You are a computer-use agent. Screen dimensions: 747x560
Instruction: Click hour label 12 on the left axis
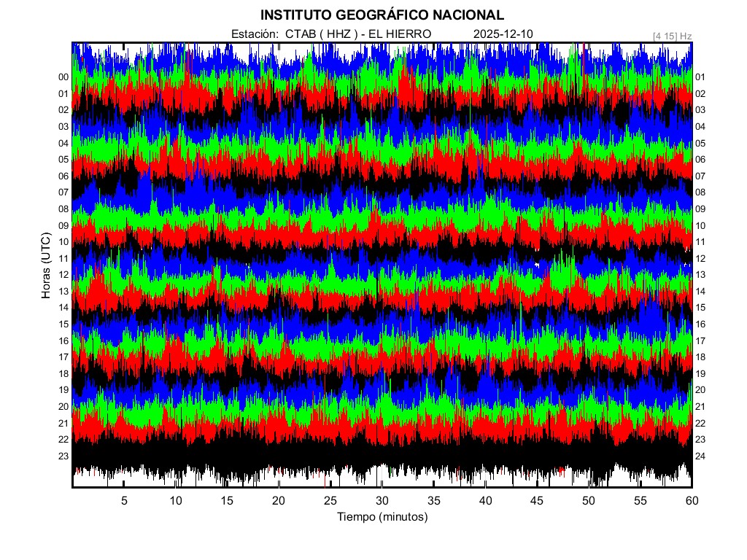(63, 275)
